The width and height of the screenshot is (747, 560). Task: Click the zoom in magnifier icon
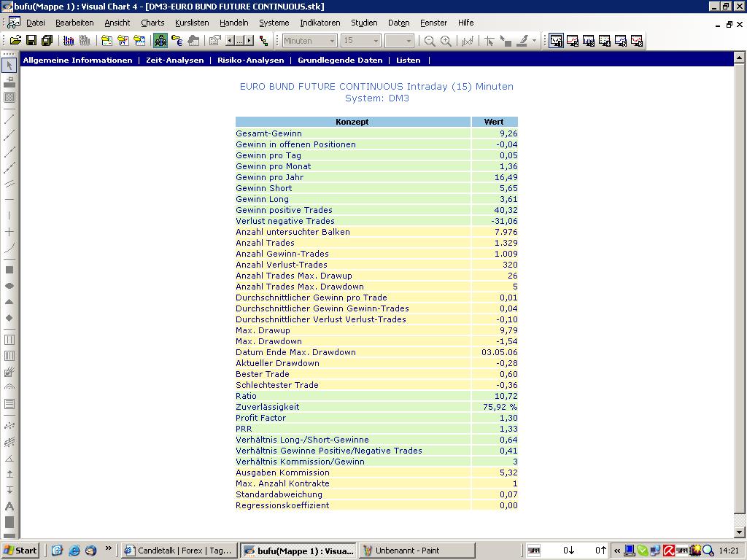tap(446, 41)
